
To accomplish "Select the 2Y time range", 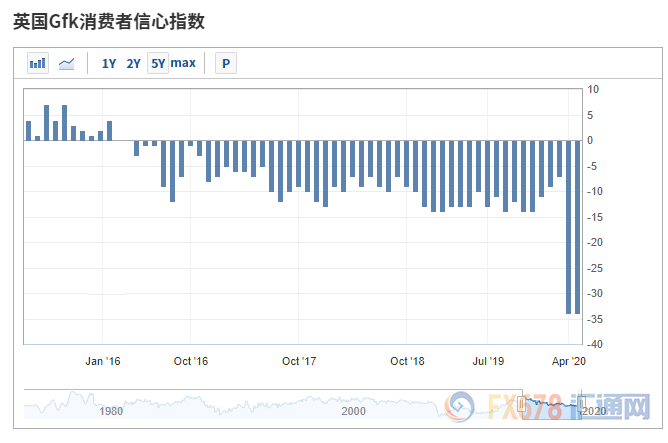I will coord(133,64).
